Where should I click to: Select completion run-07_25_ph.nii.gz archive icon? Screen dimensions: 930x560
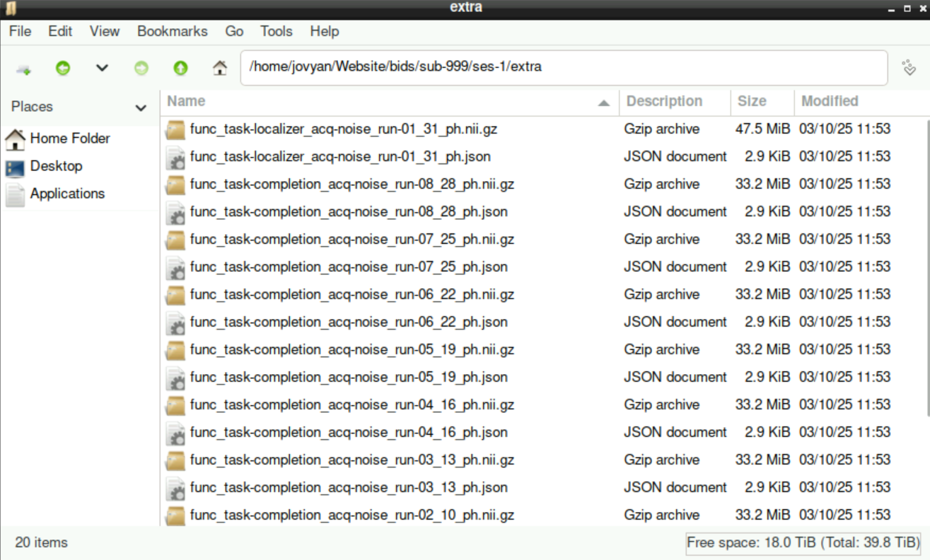pyautogui.click(x=175, y=240)
